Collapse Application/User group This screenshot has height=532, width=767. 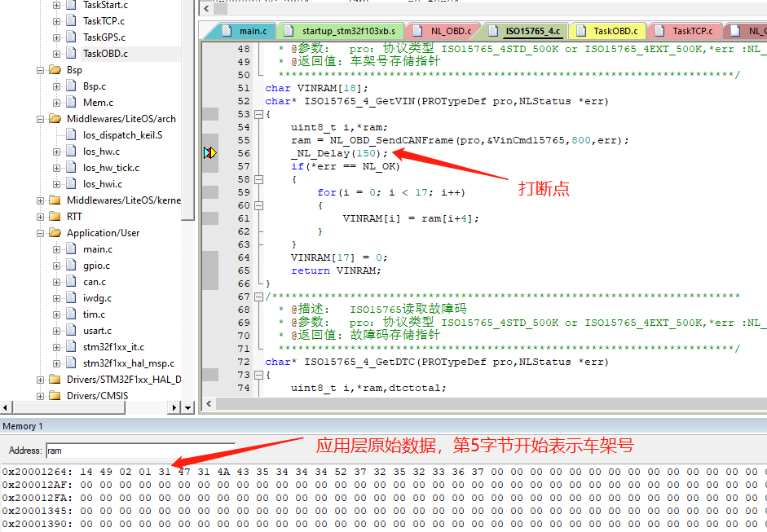pos(41,233)
